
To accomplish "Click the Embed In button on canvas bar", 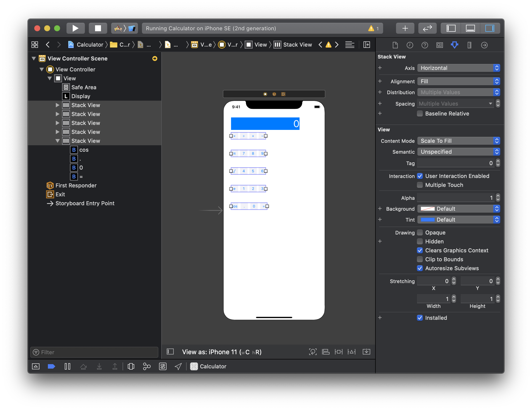I will (366, 352).
